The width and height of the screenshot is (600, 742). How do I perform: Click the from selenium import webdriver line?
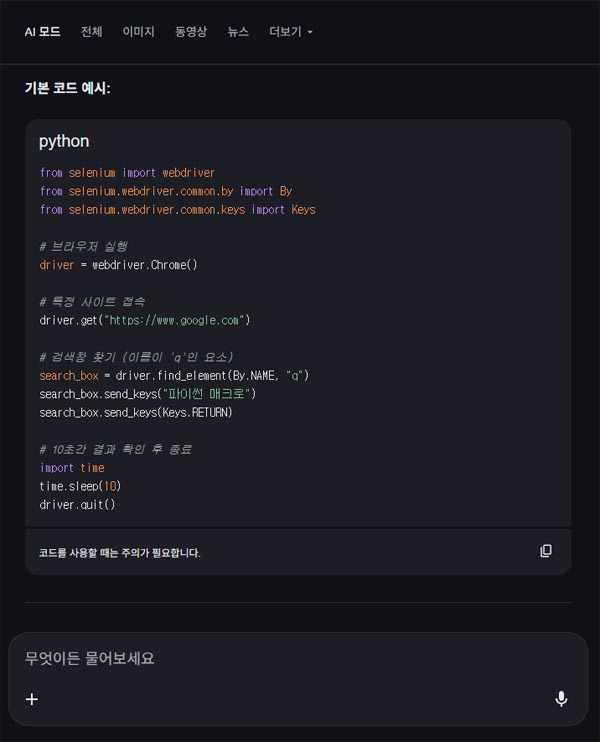coord(127,173)
